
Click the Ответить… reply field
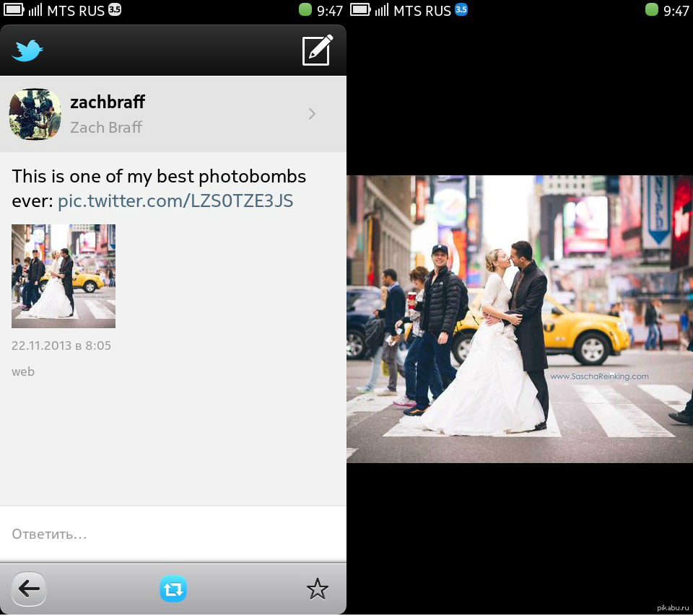coord(173,534)
